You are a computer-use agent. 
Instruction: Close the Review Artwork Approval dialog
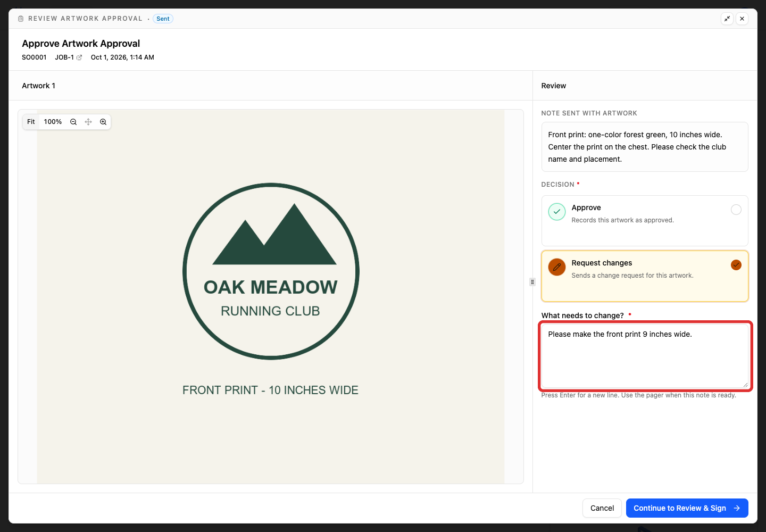742,19
